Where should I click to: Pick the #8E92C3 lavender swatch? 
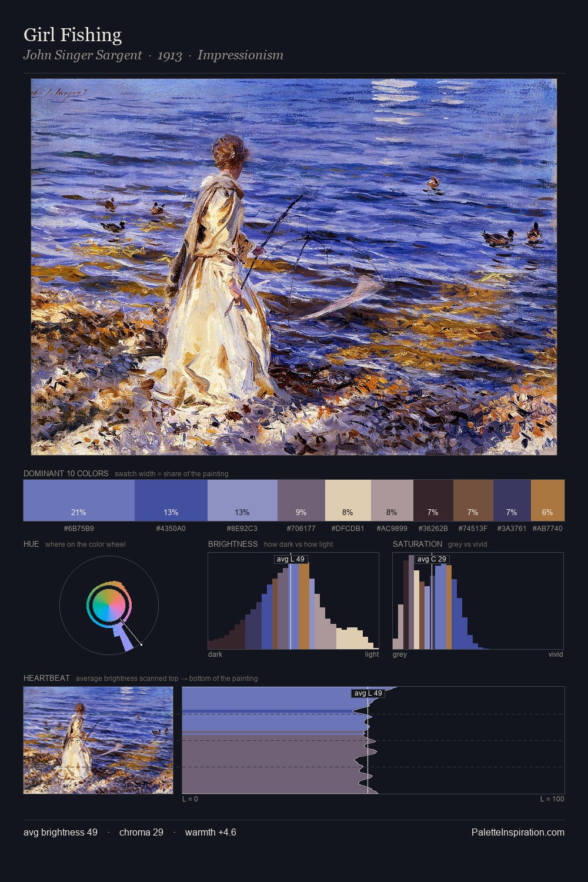[242, 500]
